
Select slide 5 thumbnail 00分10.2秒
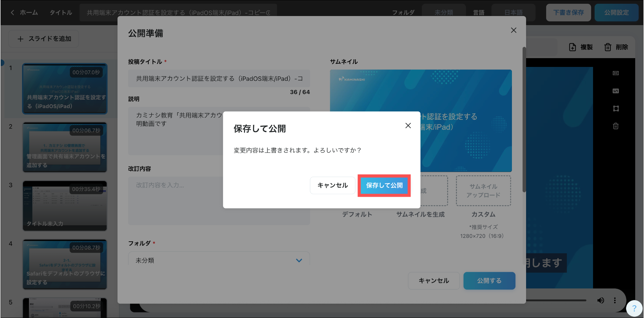coord(65,308)
